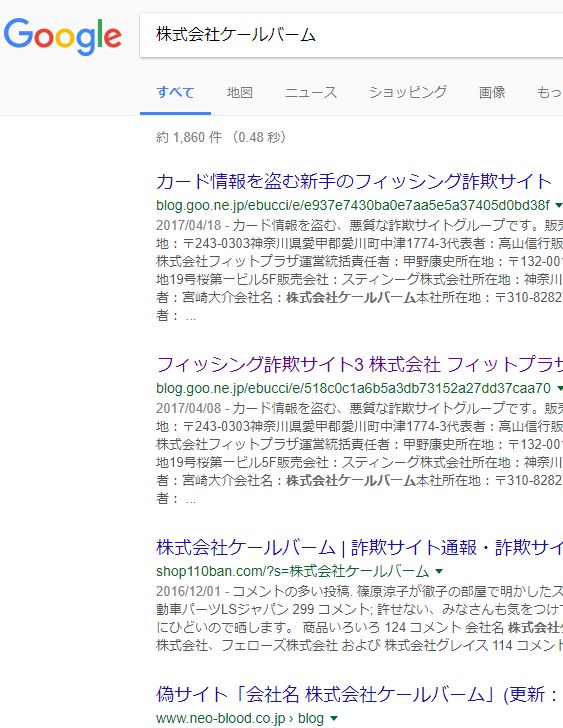The width and height of the screenshot is (563, 728).
Task: Select the すべて tab
Action: pyautogui.click(x=175, y=92)
